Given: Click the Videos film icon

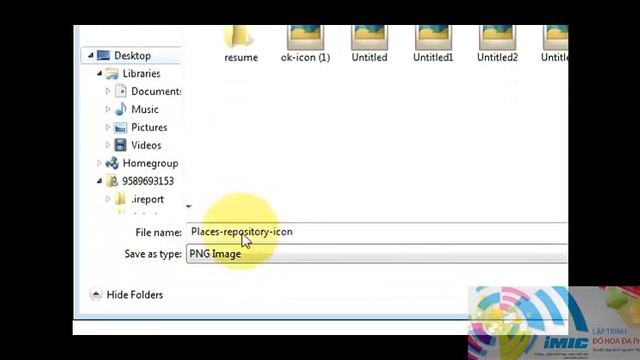Looking at the screenshot, I should [120, 145].
